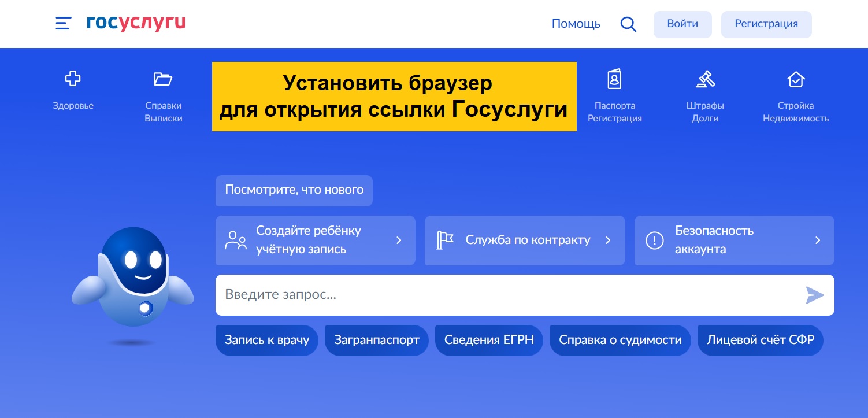The width and height of the screenshot is (868, 418).
Task: Open the search magnifier icon
Action: click(628, 24)
